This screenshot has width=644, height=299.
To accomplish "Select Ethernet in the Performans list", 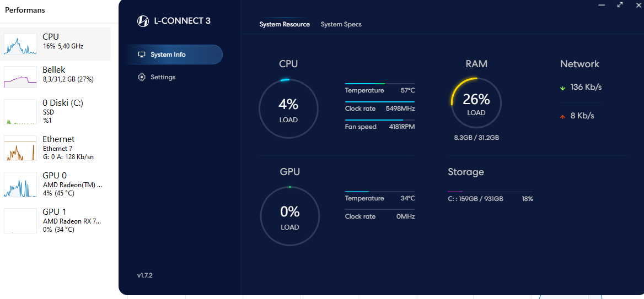I will pos(56,148).
